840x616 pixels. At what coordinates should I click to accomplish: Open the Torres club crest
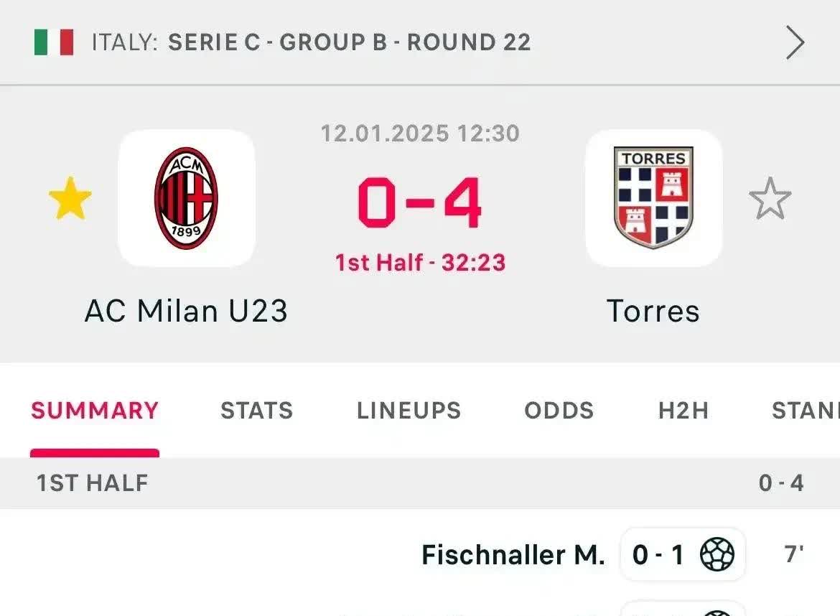tap(653, 198)
